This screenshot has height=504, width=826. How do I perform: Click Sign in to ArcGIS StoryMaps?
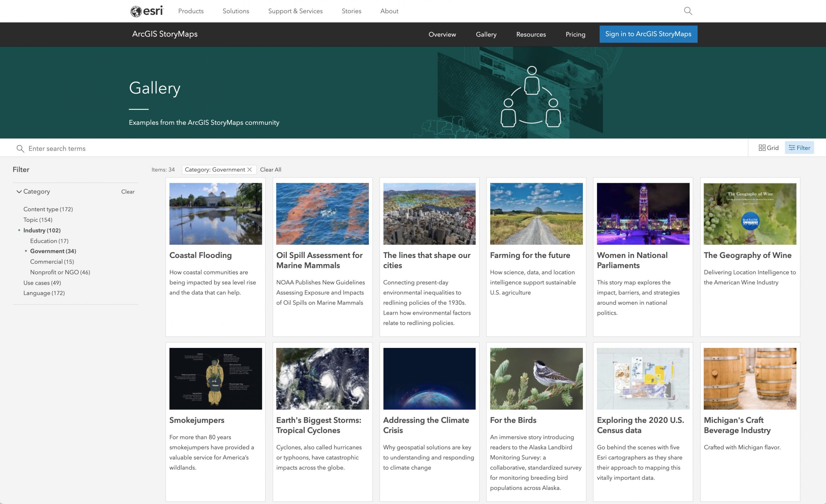(648, 34)
